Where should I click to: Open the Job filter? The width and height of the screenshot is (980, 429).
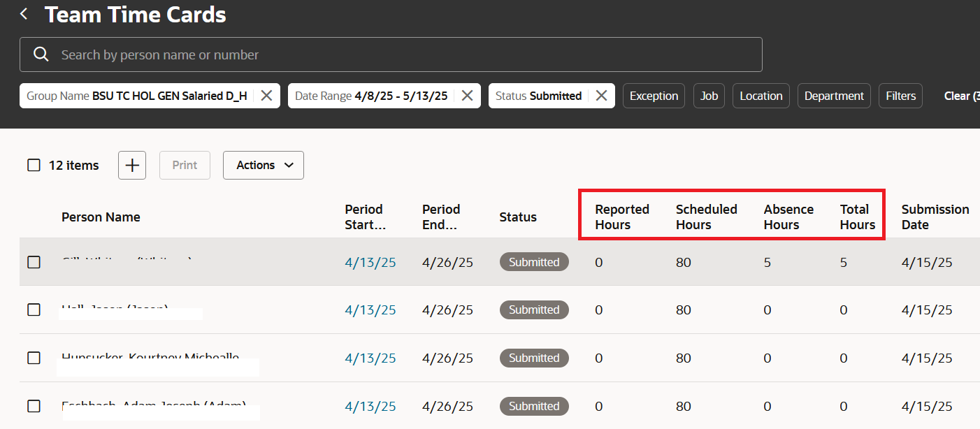[709, 96]
